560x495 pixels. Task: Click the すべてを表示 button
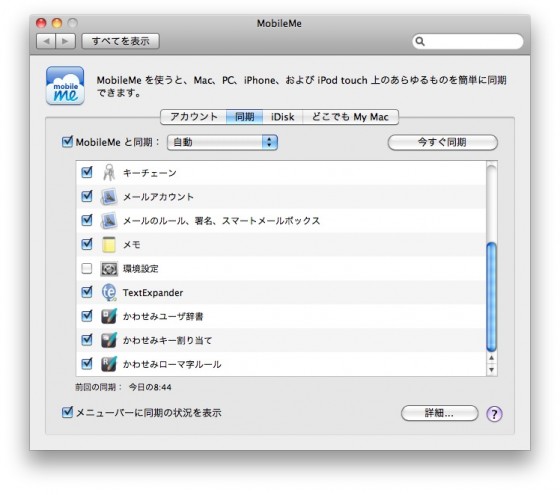click(x=120, y=41)
